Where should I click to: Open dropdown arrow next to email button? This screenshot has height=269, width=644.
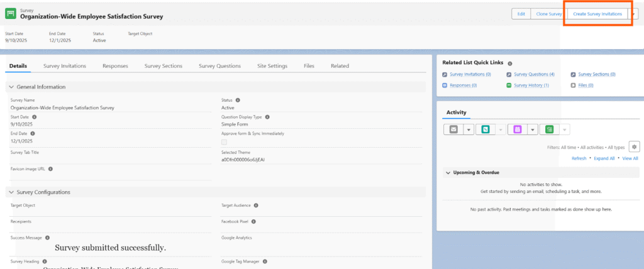pos(469,129)
